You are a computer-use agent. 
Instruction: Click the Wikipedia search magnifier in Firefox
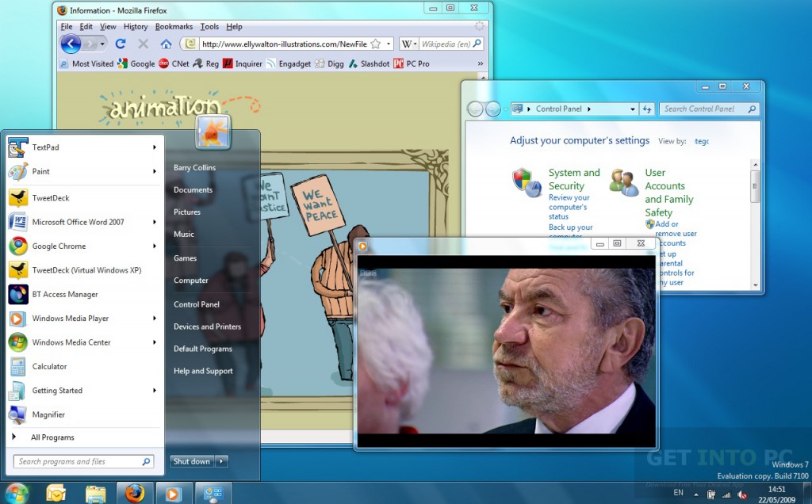point(477,44)
